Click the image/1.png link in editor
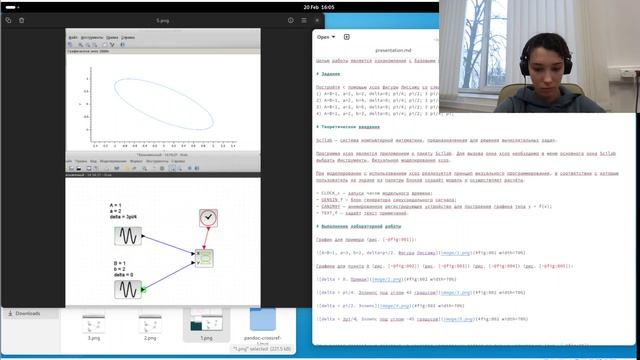This screenshot has height=360, width=640. coord(456,253)
